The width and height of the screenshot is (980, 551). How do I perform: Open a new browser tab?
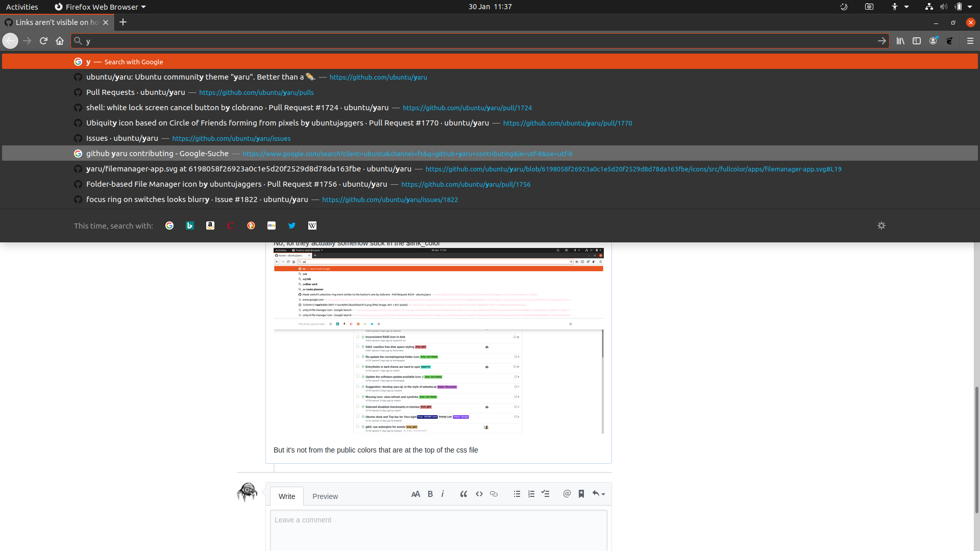pyautogui.click(x=123, y=22)
